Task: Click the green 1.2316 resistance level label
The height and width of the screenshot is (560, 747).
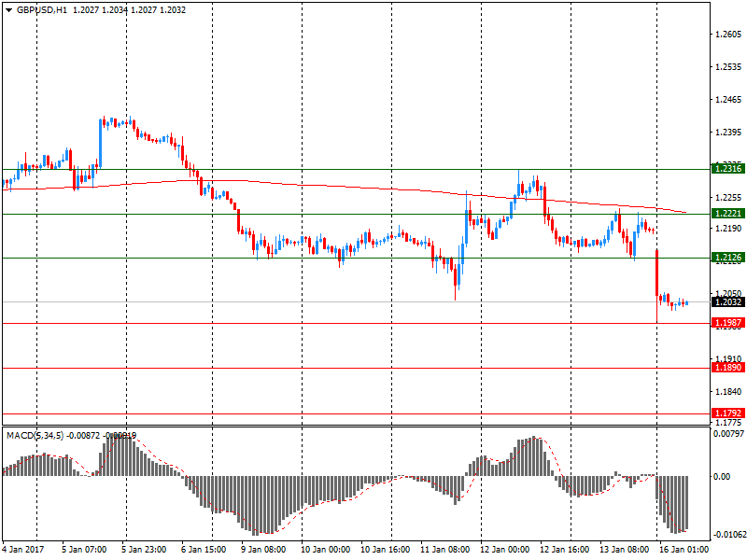Action: pyautogui.click(x=727, y=169)
